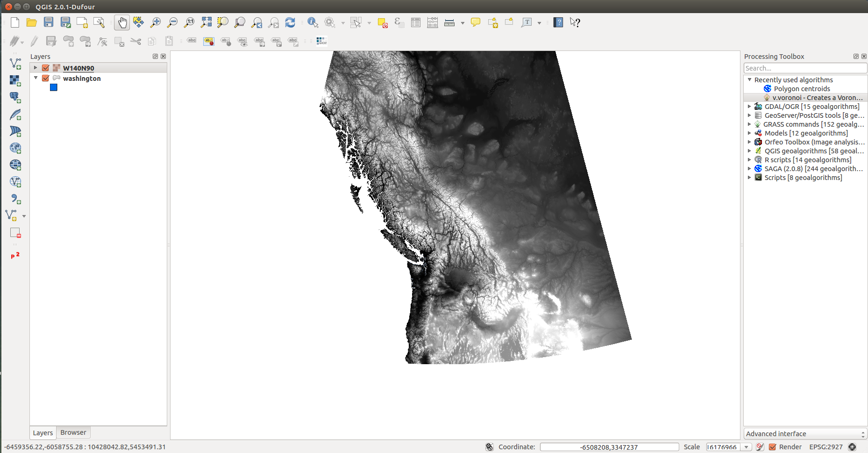Open Help Contents book icon

pos(558,22)
